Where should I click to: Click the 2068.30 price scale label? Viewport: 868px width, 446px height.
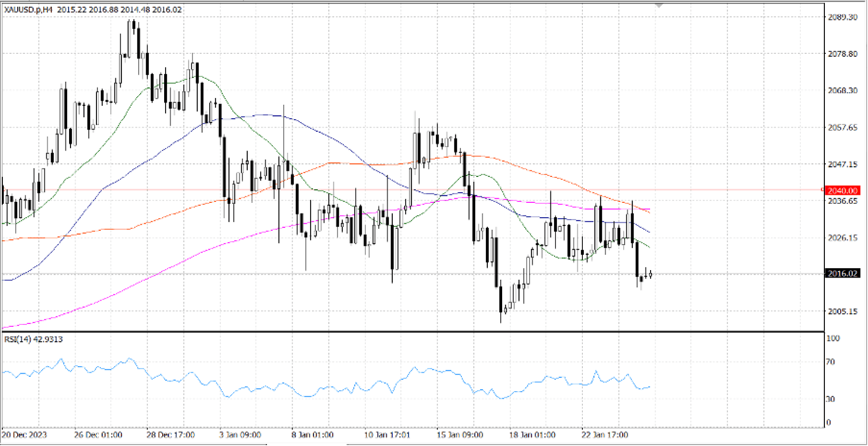[x=842, y=90]
